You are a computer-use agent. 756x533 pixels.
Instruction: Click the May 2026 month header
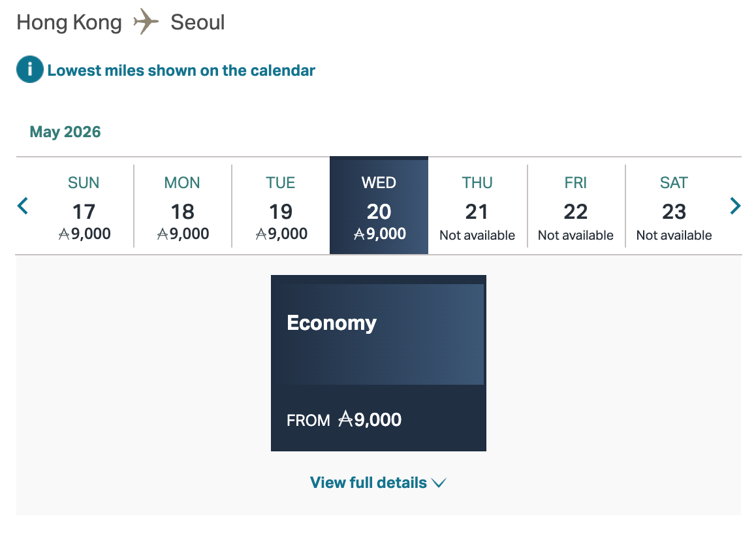[x=65, y=131]
